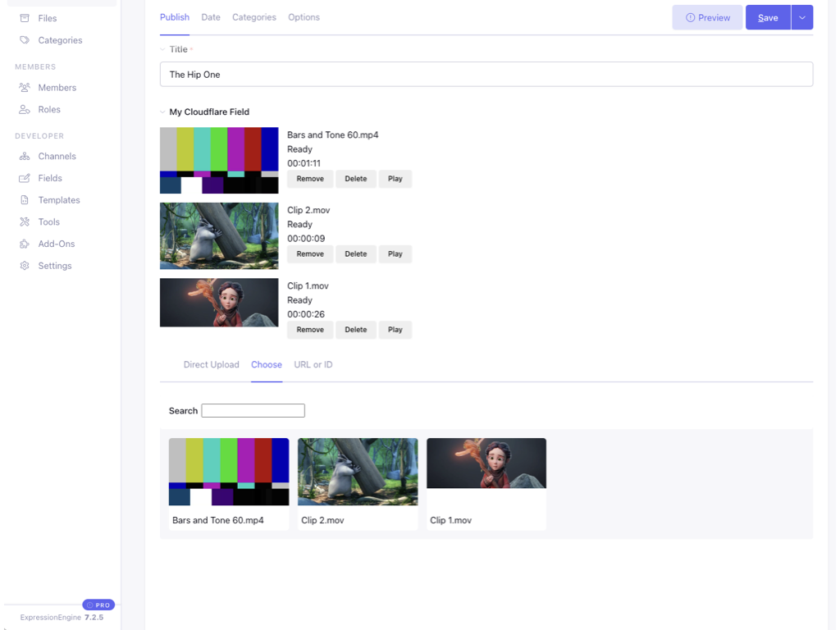This screenshot has height=630, width=840.
Task: Choose Bars and Tone 60.mp4 card
Action: (229, 484)
